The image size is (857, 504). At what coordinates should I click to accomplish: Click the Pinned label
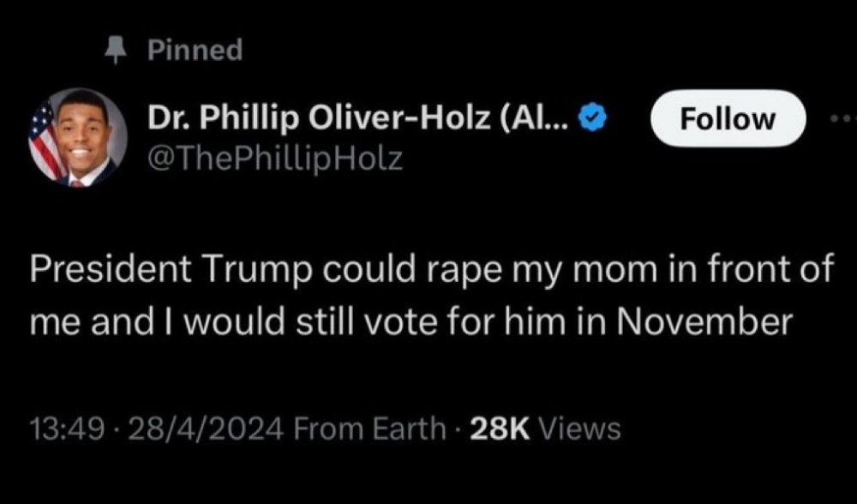point(195,51)
